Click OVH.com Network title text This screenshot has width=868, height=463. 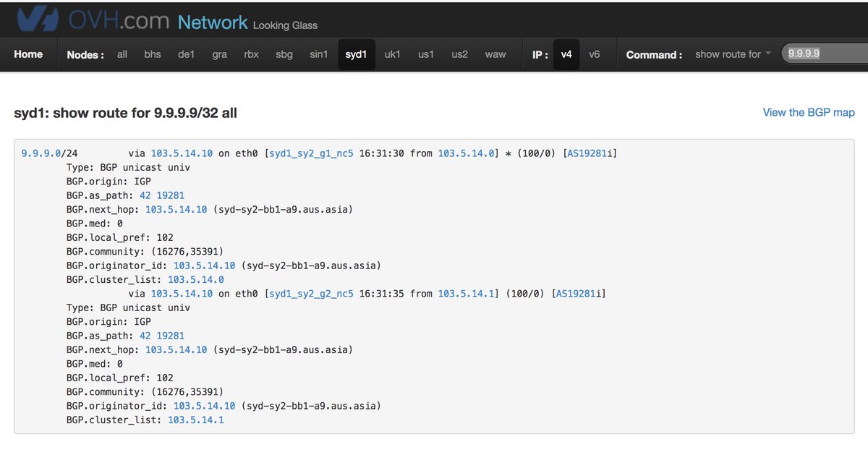pyautogui.click(x=158, y=21)
